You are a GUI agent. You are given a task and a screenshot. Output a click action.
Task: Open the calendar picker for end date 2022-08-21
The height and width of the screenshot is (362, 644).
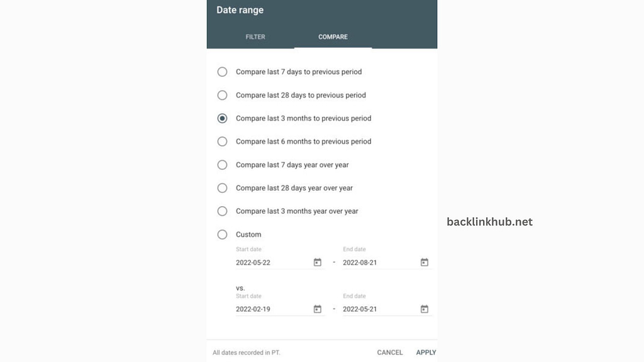(x=425, y=262)
